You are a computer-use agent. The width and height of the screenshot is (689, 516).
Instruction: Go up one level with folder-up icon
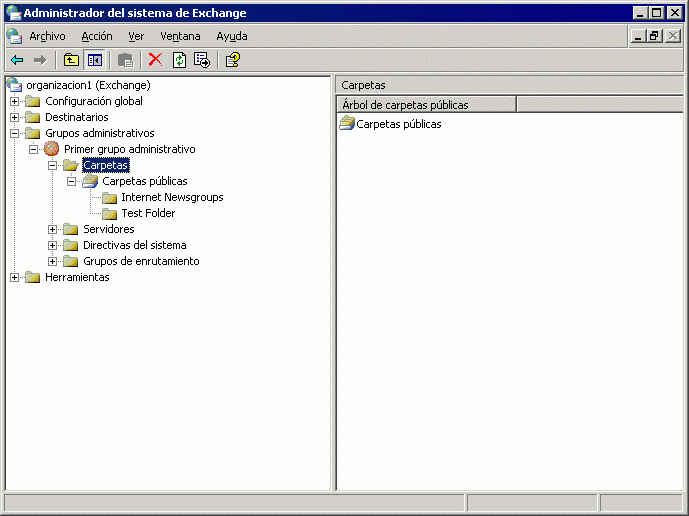[71, 60]
